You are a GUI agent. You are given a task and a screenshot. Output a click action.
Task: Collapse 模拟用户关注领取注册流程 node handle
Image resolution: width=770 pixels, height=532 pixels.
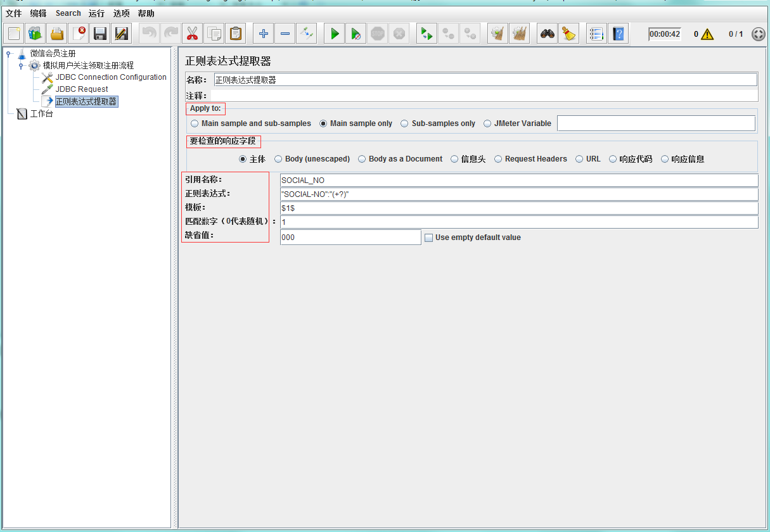click(20, 65)
